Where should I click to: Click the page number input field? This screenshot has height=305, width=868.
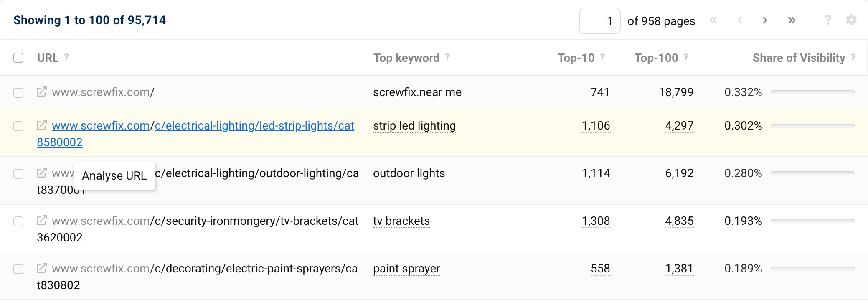(599, 21)
